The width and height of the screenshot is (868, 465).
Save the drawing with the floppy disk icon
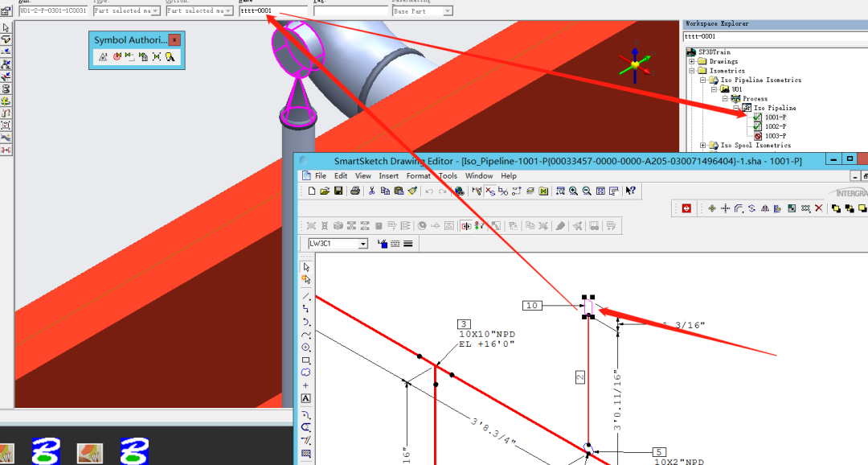click(338, 191)
